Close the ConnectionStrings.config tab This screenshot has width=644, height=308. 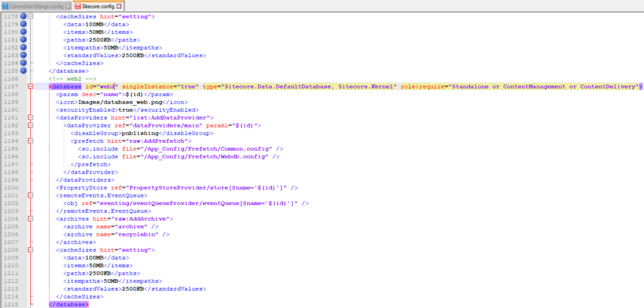pyautogui.click(x=68, y=6)
